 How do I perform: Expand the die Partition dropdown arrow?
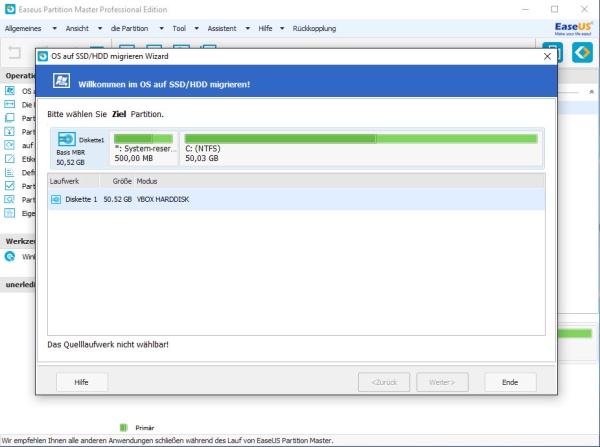pos(161,28)
